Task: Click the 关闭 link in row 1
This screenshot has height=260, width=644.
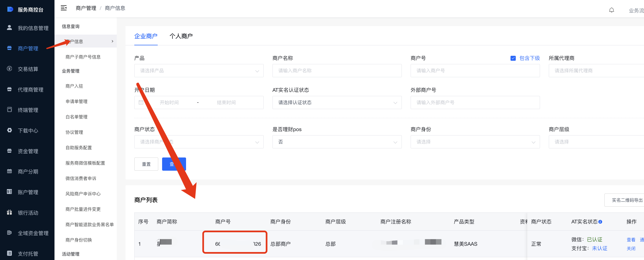Action: pyautogui.click(x=631, y=248)
